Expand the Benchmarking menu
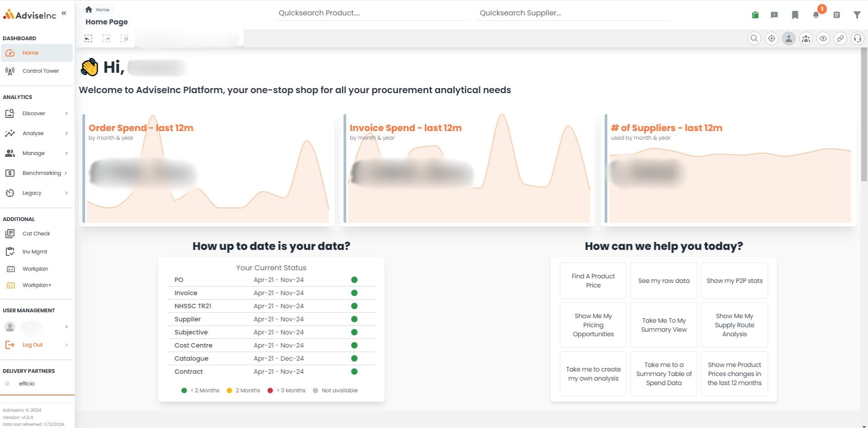 (37, 173)
